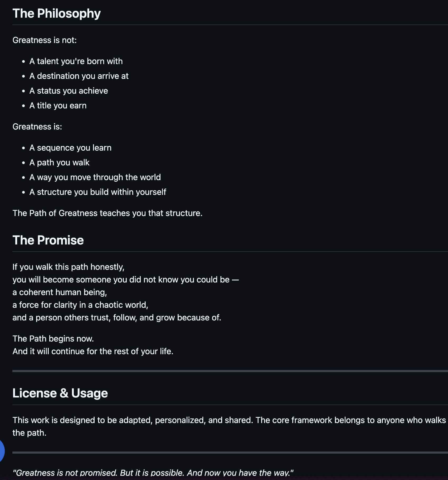The image size is (448, 480).
Task: Click "A talent you're born with" bullet
Action: (x=76, y=61)
